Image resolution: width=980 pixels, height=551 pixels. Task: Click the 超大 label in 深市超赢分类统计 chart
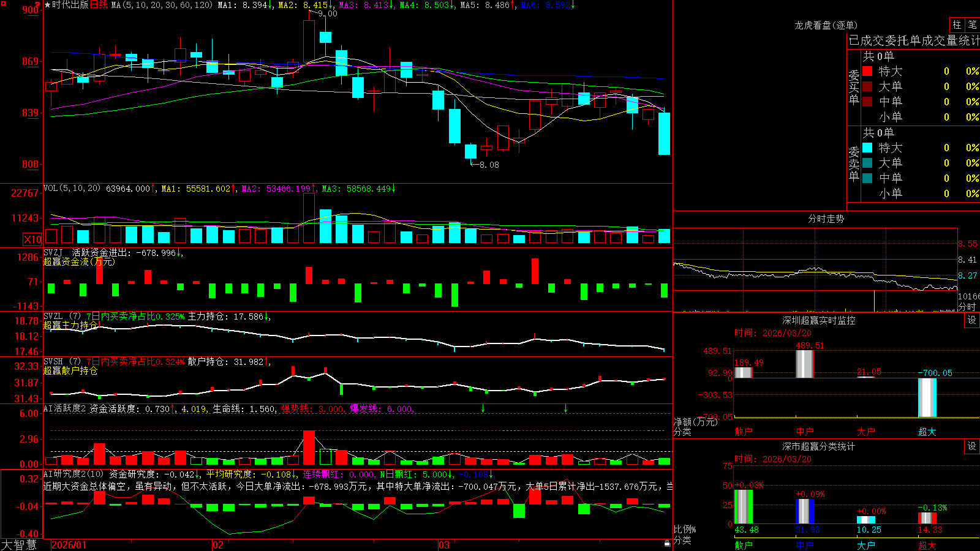(927, 545)
